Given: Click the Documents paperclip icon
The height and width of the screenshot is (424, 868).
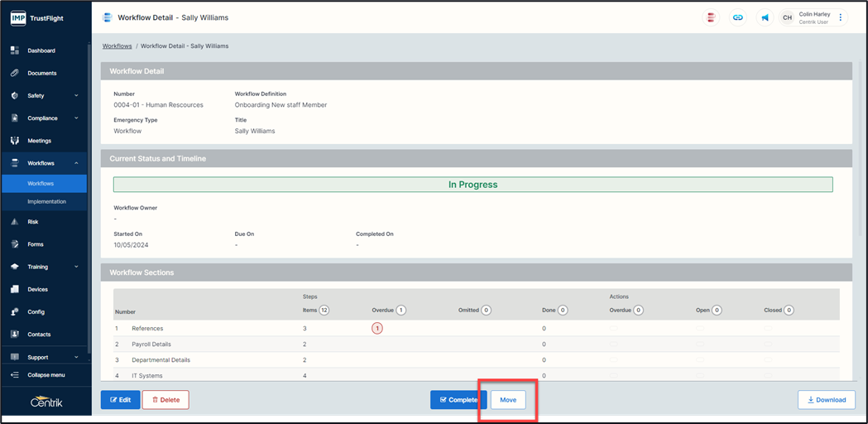Looking at the screenshot, I should (x=15, y=73).
